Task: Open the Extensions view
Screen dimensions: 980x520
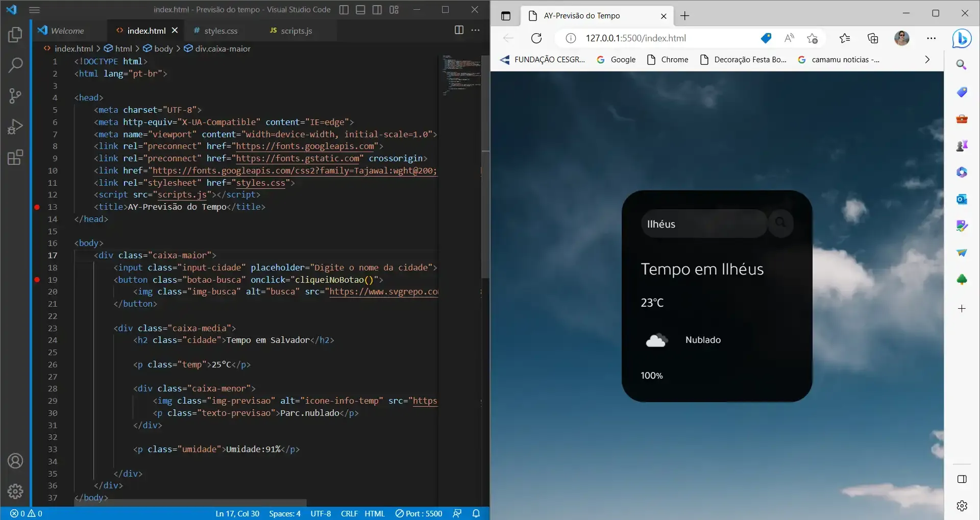Action: pyautogui.click(x=15, y=157)
